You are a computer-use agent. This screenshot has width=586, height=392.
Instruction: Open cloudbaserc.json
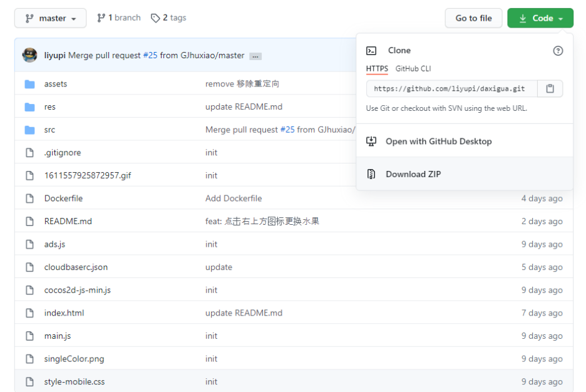coord(76,267)
